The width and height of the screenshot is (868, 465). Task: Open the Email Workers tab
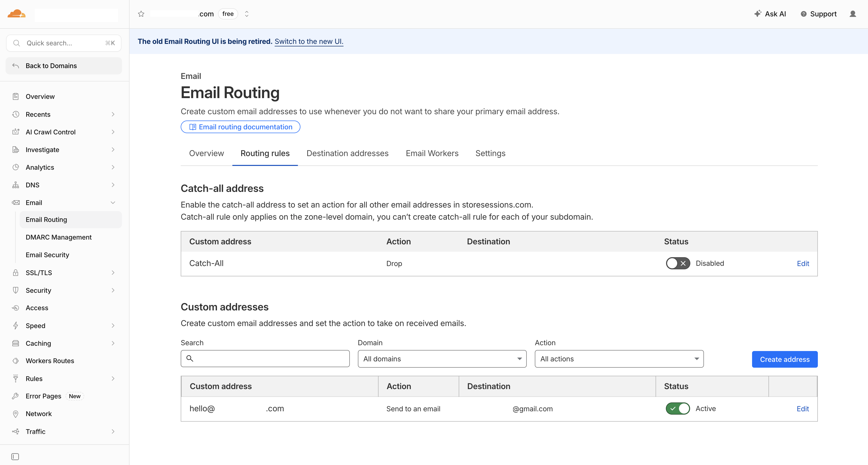(432, 153)
